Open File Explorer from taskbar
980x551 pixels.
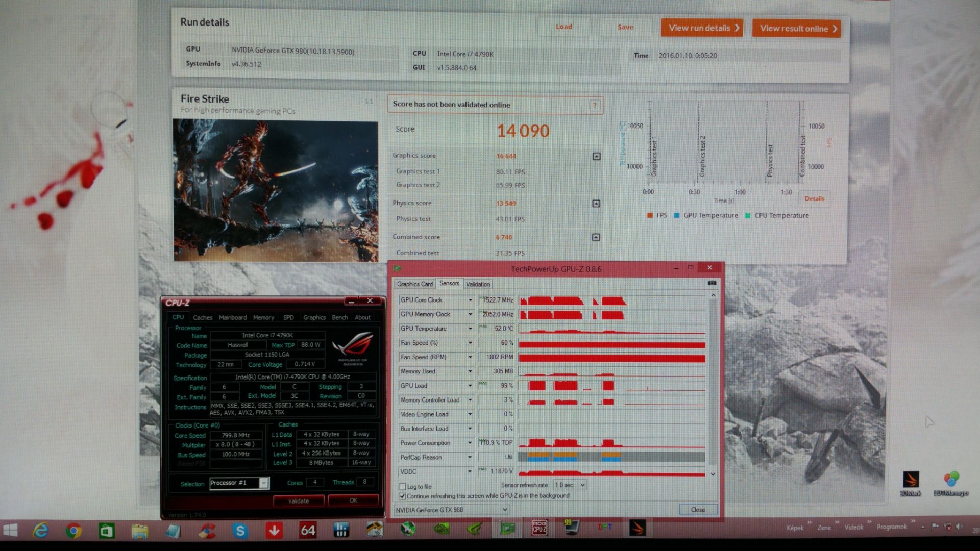click(x=140, y=531)
